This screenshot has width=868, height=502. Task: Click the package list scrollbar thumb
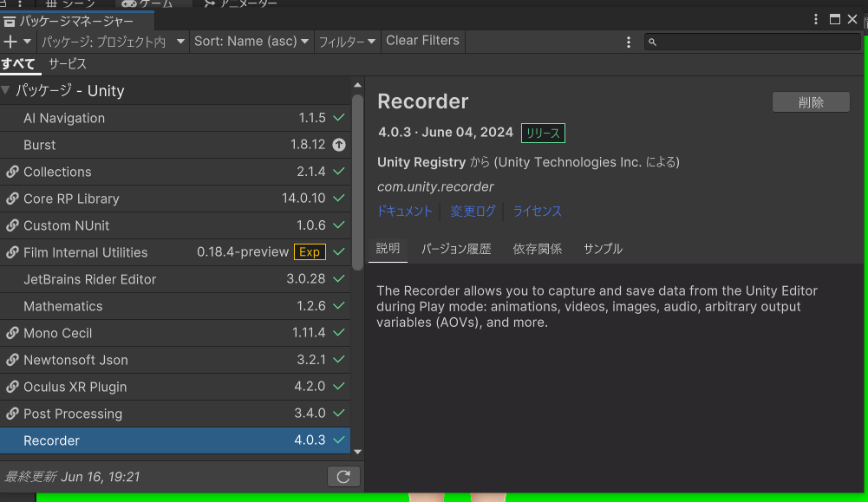[x=357, y=183]
